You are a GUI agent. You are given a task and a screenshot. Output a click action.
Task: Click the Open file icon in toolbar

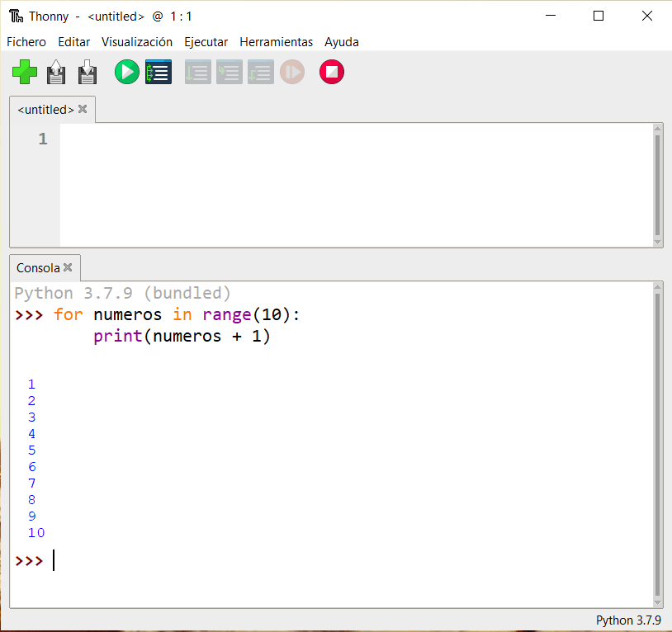point(56,73)
